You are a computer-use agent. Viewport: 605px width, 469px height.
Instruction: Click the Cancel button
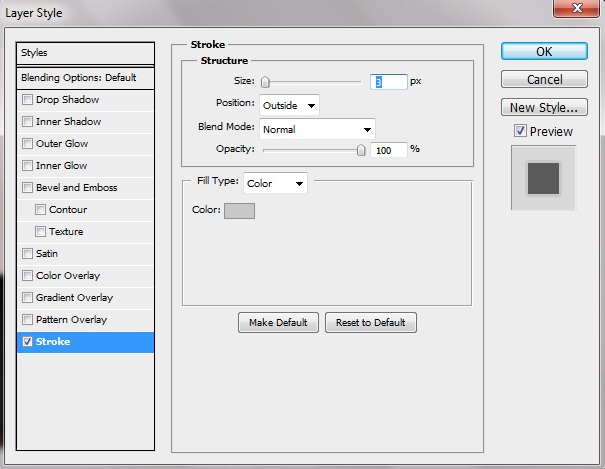pyautogui.click(x=544, y=79)
